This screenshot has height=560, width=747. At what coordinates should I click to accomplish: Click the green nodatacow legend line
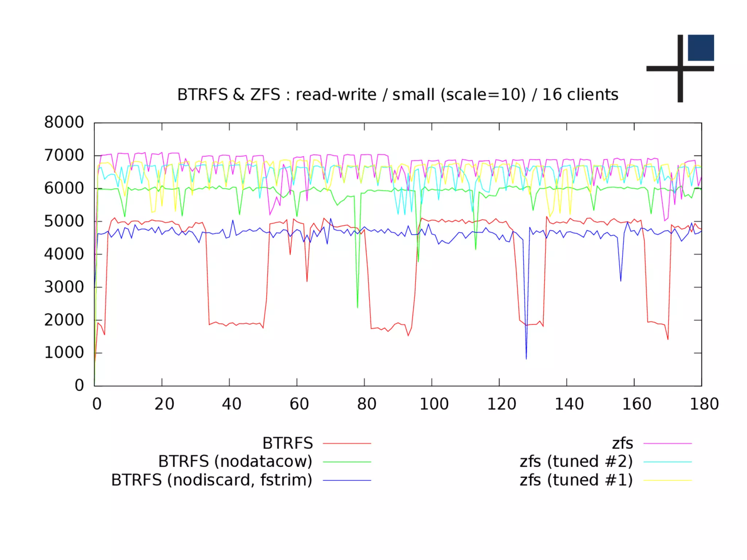[347, 462]
